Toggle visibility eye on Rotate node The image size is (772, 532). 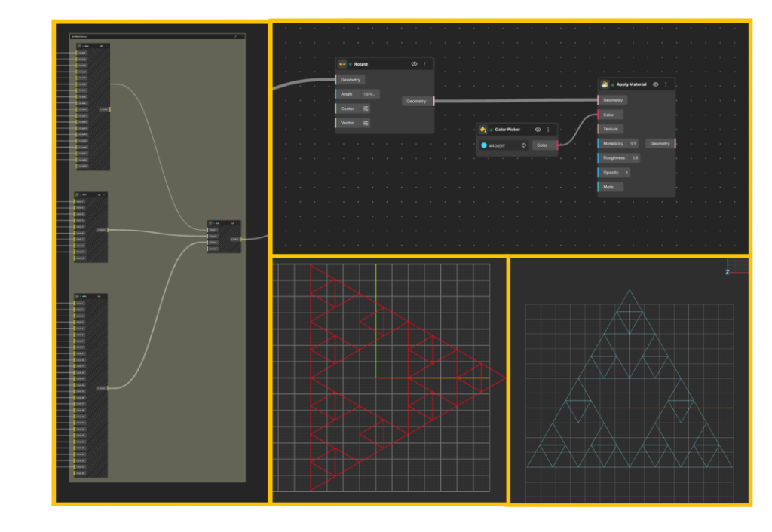414,64
